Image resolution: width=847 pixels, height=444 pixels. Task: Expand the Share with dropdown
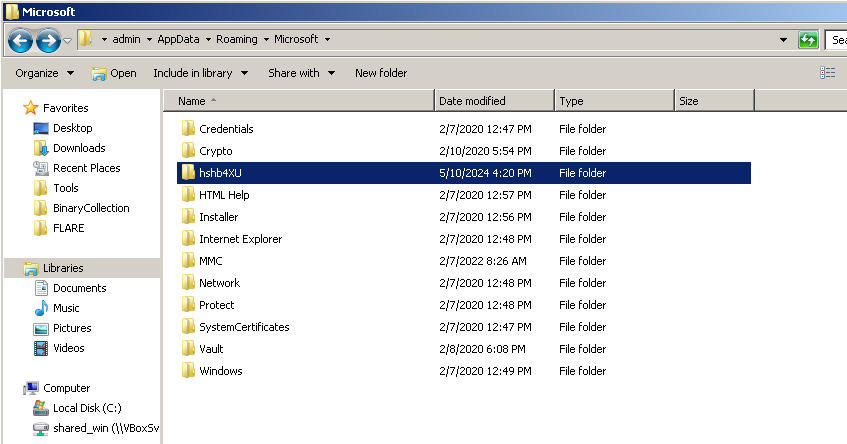pos(301,73)
